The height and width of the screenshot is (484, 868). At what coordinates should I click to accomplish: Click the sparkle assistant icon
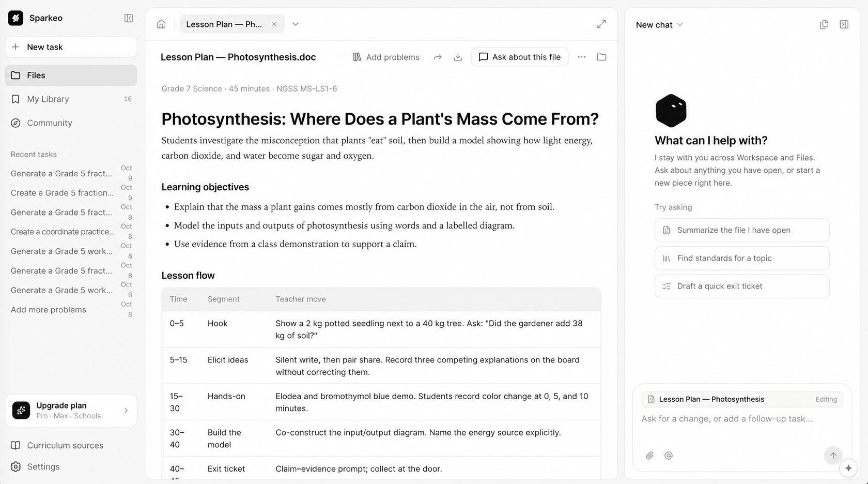[848, 468]
